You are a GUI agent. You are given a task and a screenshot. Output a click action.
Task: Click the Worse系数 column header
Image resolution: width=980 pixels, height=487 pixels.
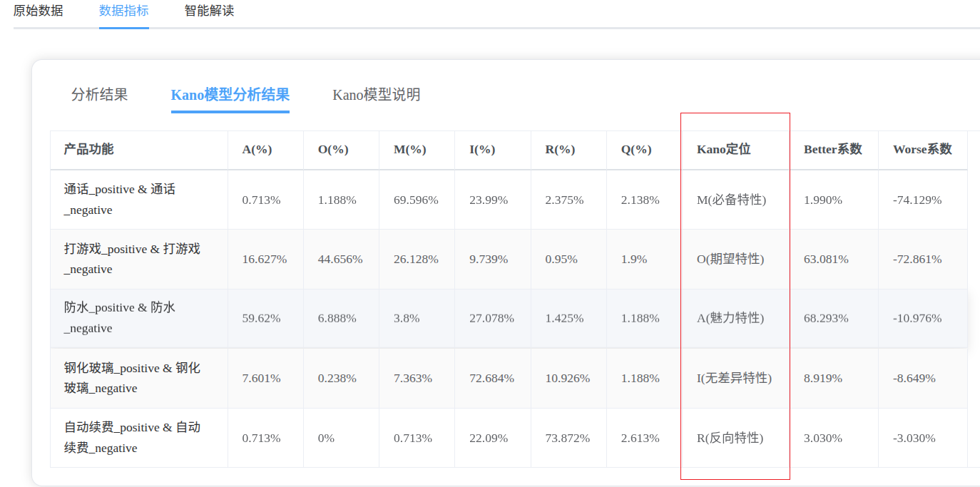click(x=922, y=150)
